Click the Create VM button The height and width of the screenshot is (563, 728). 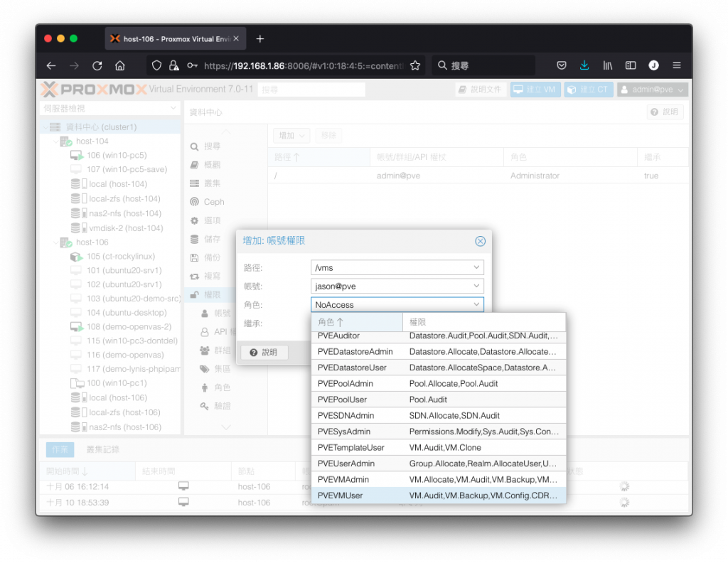(535, 90)
